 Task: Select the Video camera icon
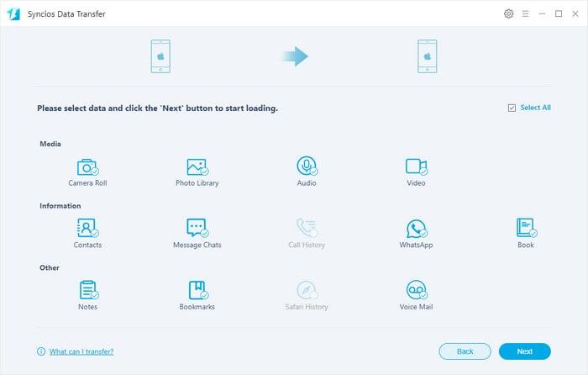[416, 166]
